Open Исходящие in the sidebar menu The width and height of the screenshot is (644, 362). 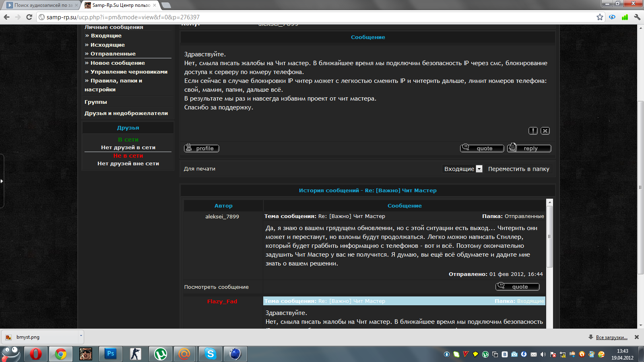(x=107, y=45)
